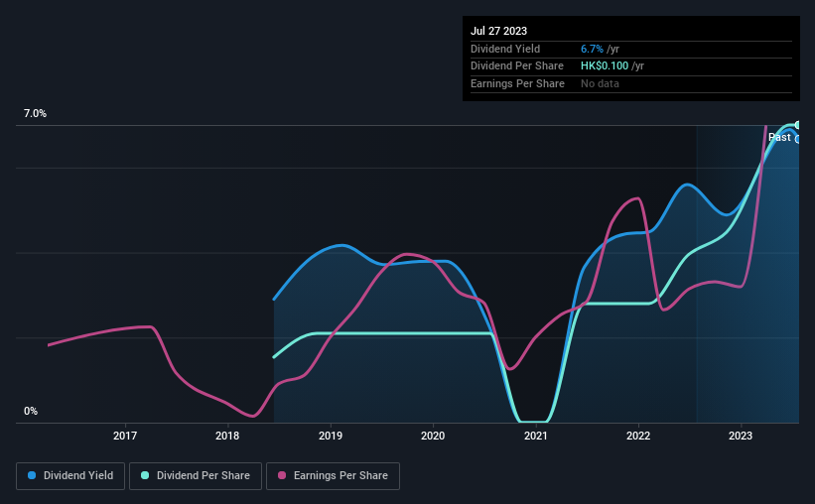Click the Jul 27 2023 tooltip date

click(499, 31)
